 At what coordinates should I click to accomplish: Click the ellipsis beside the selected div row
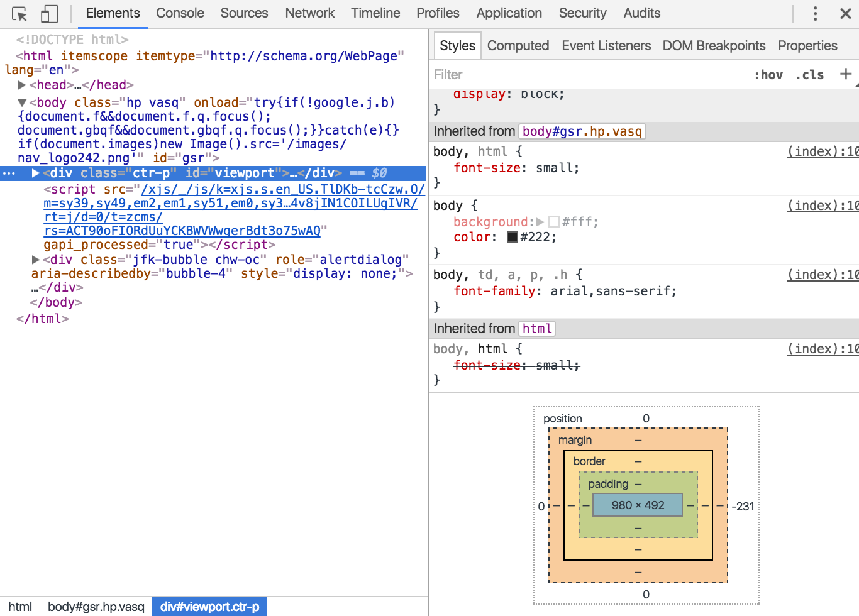pyautogui.click(x=9, y=173)
